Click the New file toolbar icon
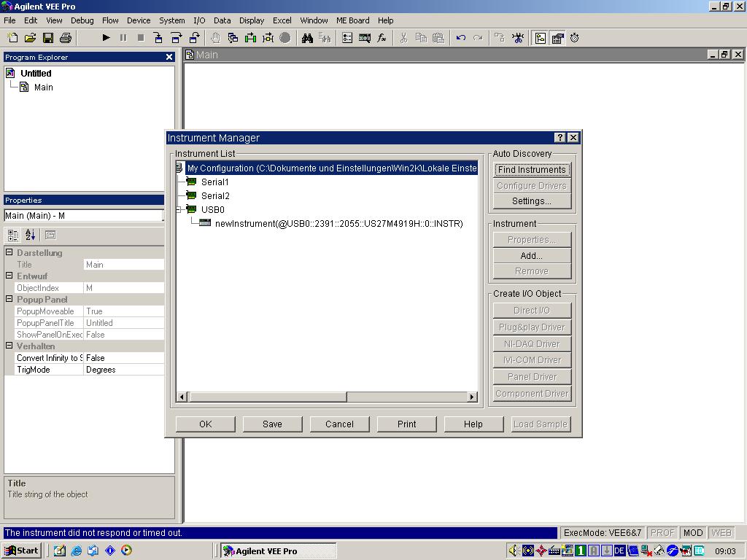The width and height of the screenshot is (747, 560). [x=12, y=38]
